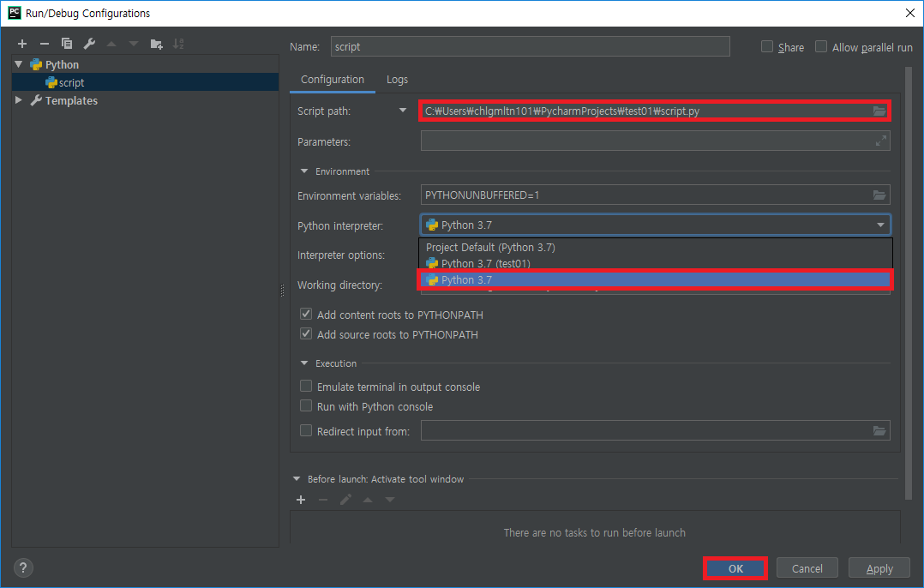Click Cancel button
Viewport: 924px width, 588px height.
tap(807, 568)
